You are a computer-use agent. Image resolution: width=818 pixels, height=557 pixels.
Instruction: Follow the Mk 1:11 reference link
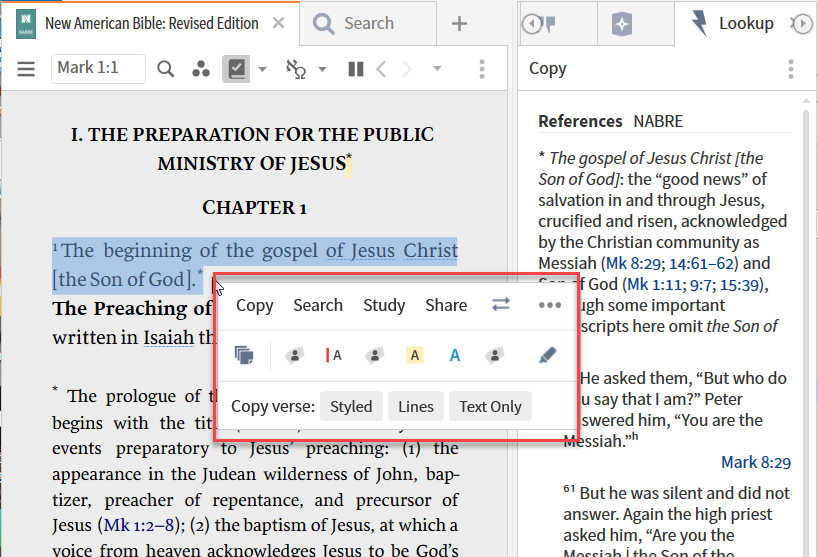[656, 285]
